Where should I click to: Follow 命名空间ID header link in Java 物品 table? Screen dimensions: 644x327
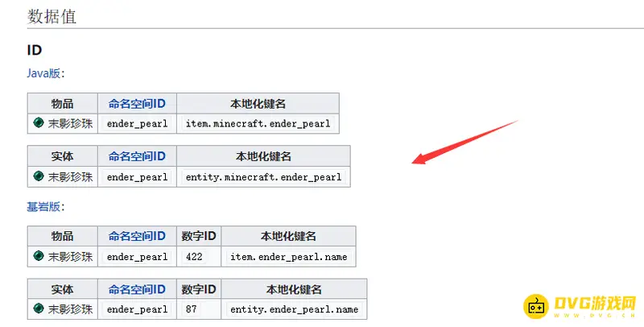[137, 103]
